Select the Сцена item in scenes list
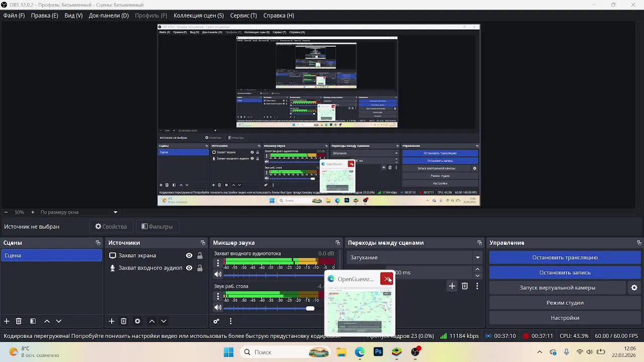Screen dimensions: 644x362 (x=51, y=255)
